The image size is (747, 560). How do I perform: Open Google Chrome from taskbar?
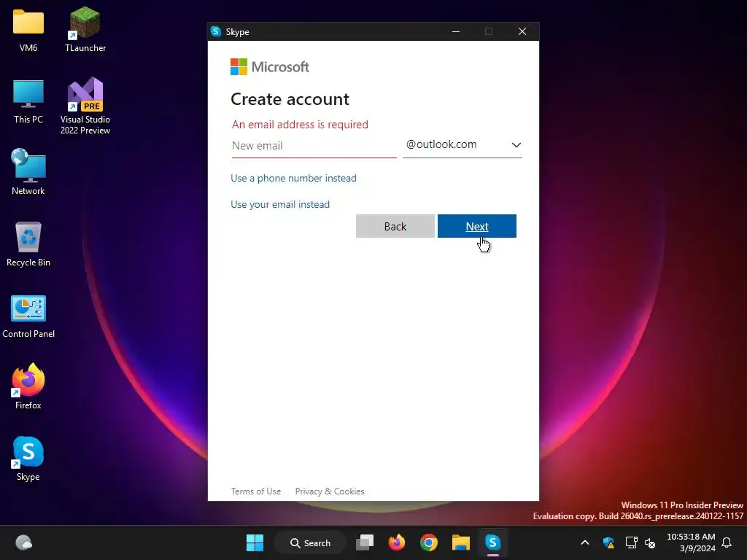(x=429, y=542)
